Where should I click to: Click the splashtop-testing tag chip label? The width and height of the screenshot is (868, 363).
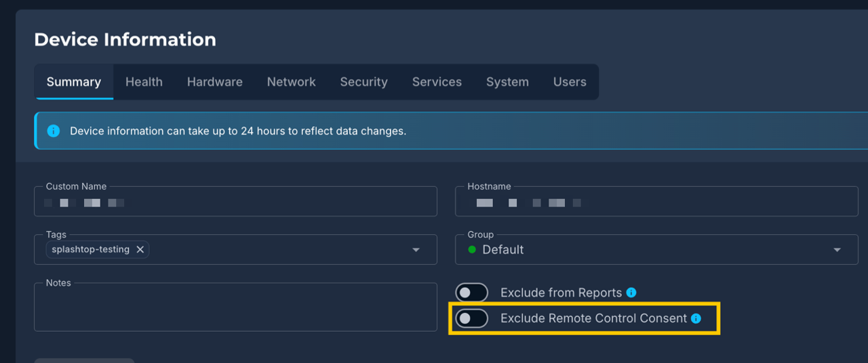90,249
